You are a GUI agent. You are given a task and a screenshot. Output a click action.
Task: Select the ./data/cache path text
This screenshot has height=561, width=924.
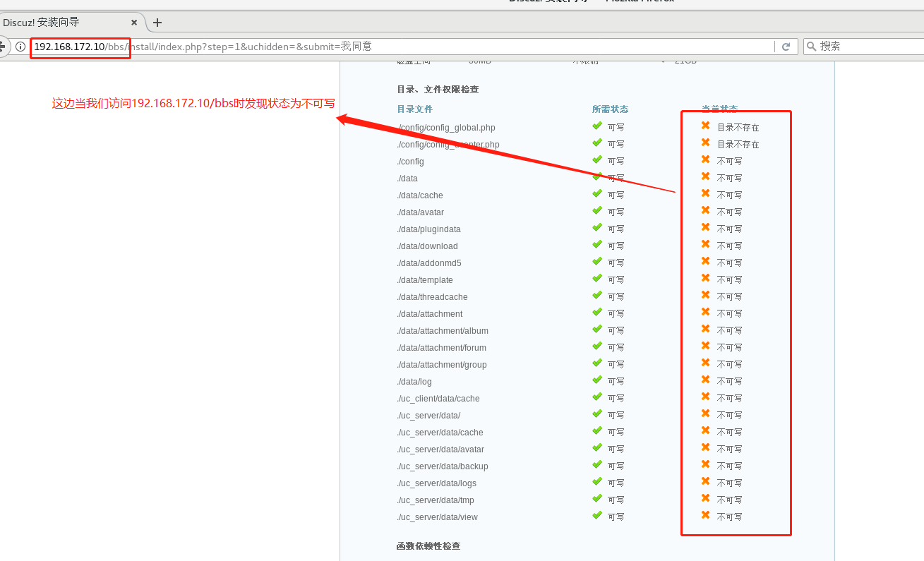click(420, 195)
